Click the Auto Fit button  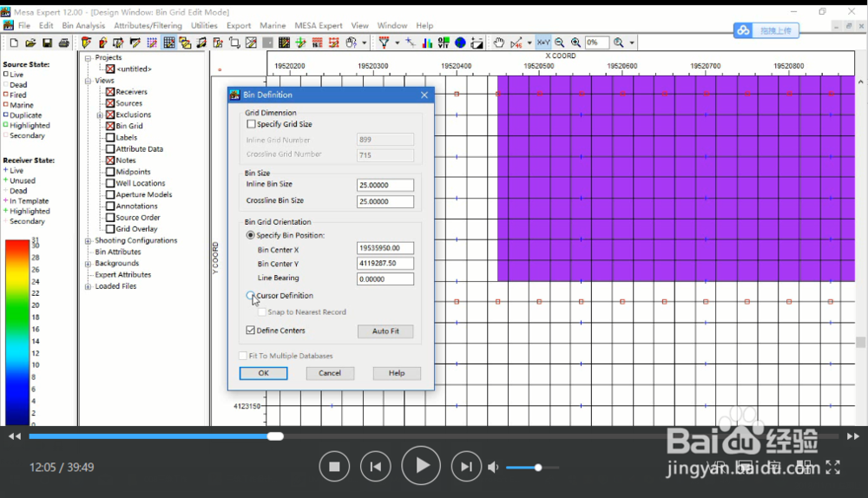click(385, 331)
